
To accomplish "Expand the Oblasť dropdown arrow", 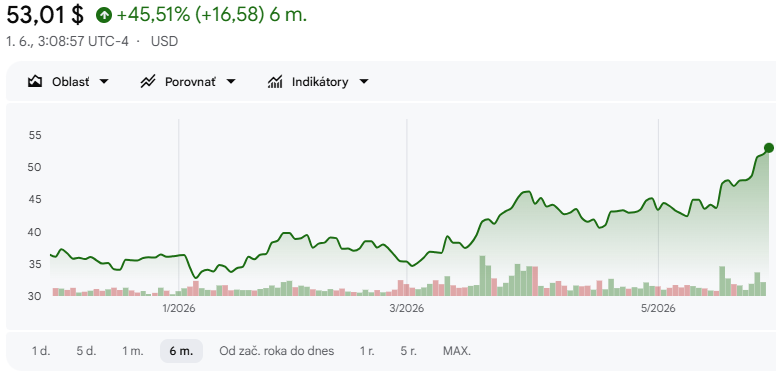I will pos(104,82).
